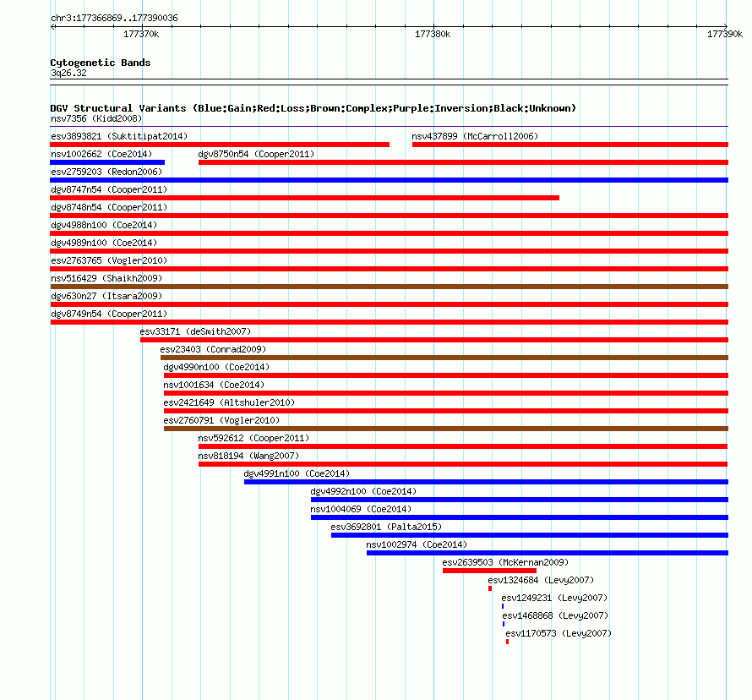Select the nsv1001634 (Coe2014) label
The height and width of the screenshot is (700, 752).
point(214,385)
